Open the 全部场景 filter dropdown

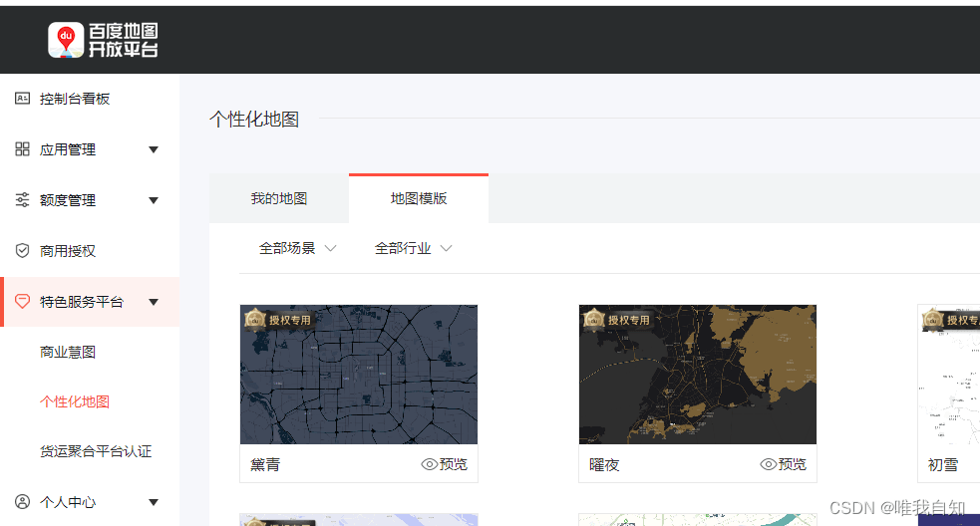[x=298, y=248]
